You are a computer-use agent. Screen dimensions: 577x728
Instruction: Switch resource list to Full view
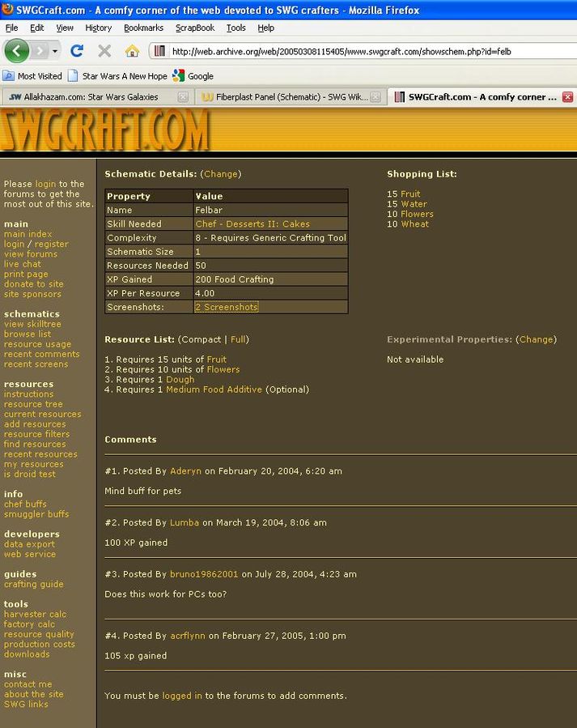[x=238, y=339]
